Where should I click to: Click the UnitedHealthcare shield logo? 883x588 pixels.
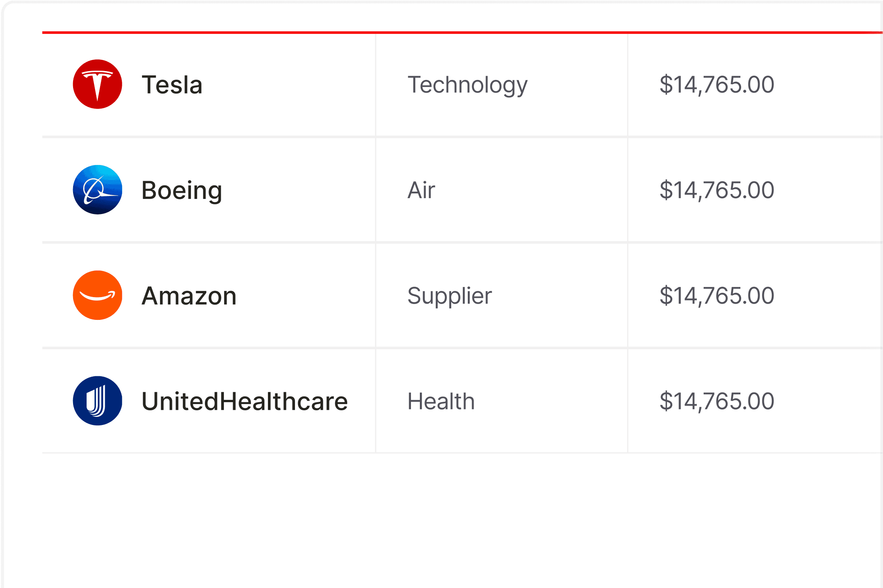[97, 401]
